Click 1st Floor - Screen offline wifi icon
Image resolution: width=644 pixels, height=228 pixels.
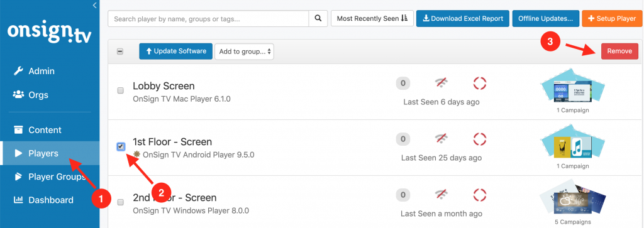click(441, 139)
